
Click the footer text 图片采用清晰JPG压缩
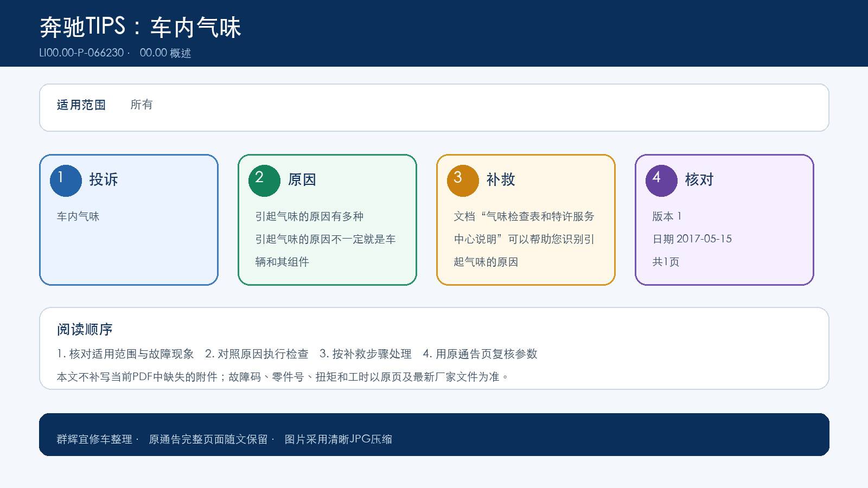(x=339, y=439)
